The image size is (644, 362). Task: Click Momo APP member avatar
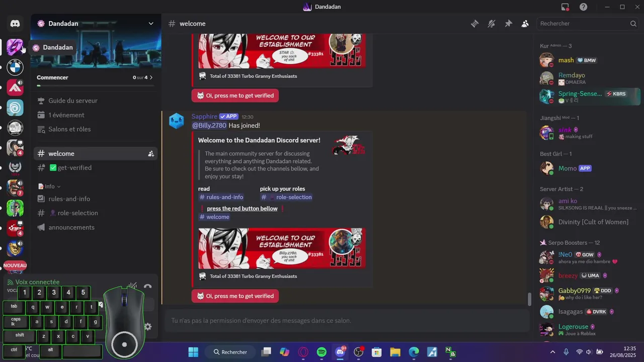547,168
